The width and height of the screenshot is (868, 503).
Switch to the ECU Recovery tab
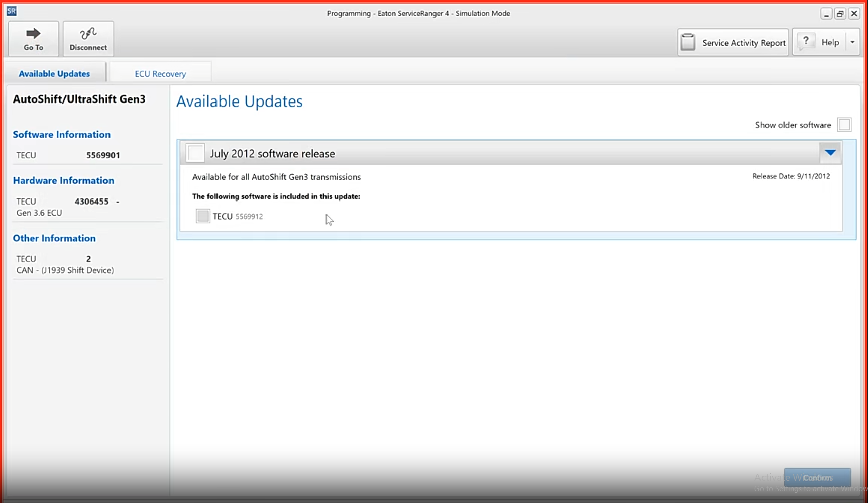coord(160,74)
